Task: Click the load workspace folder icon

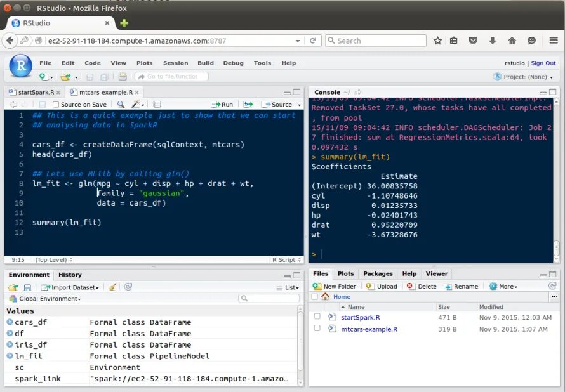Action: point(13,287)
